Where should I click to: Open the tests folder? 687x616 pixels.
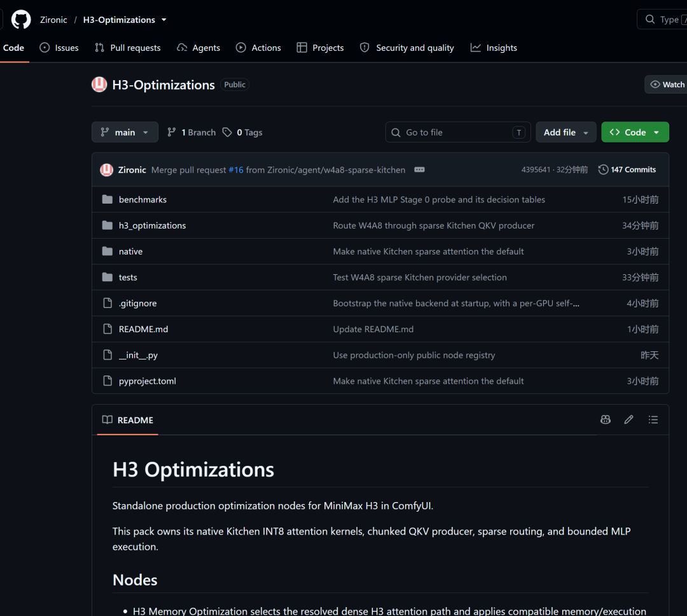tap(128, 277)
